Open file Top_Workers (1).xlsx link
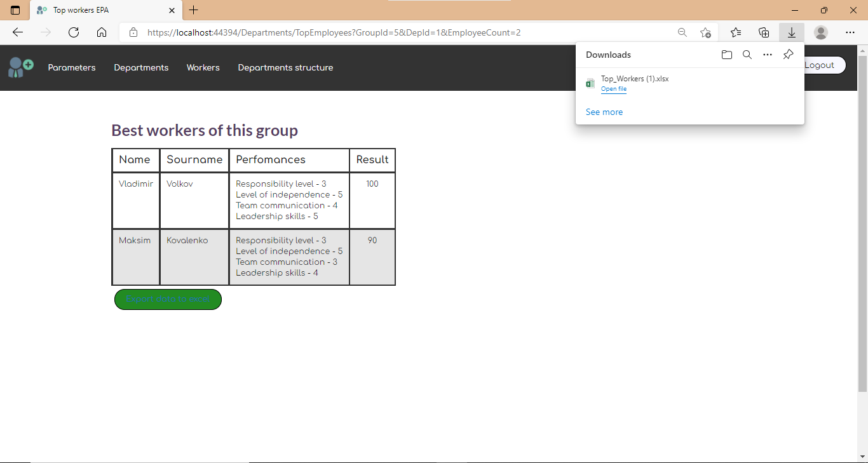This screenshot has width=868, height=463. pyautogui.click(x=614, y=89)
